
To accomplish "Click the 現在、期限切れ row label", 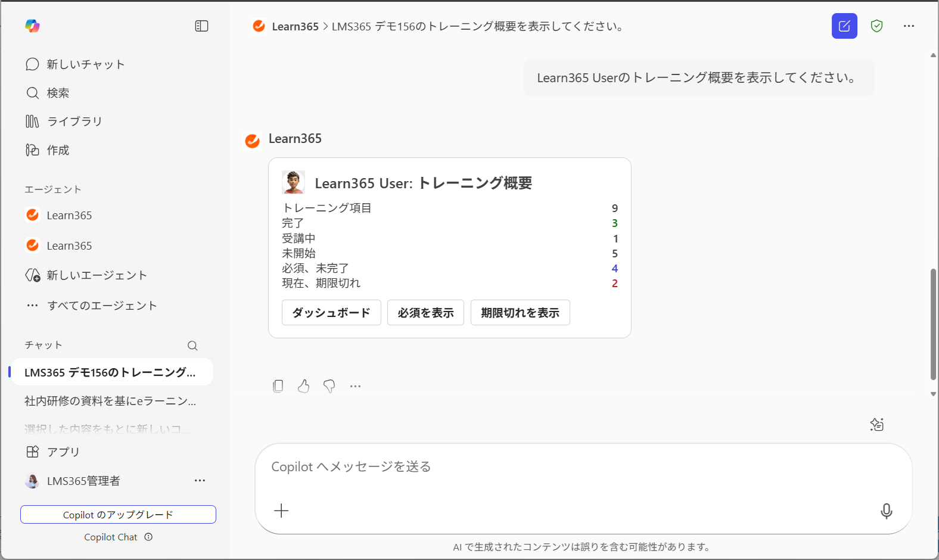I will tap(321, 284).
